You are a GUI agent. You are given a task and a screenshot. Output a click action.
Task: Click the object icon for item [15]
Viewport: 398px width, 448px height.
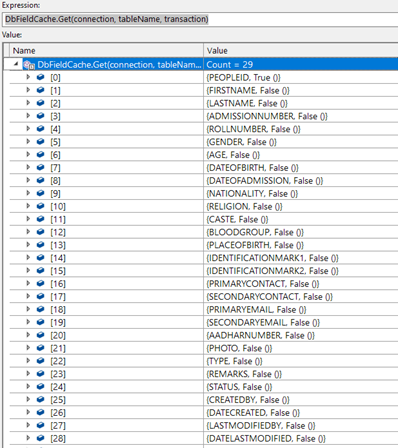(x=40, y=271)
